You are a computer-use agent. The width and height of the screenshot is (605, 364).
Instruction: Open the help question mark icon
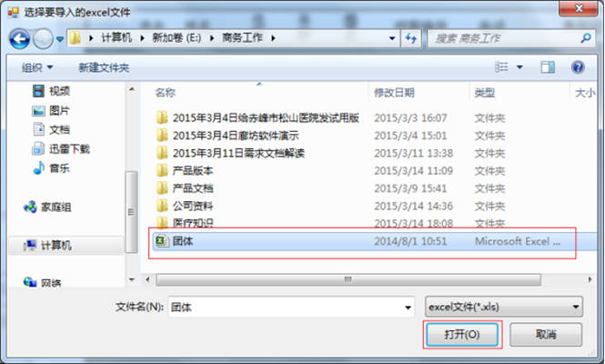(x=577, y=67)
